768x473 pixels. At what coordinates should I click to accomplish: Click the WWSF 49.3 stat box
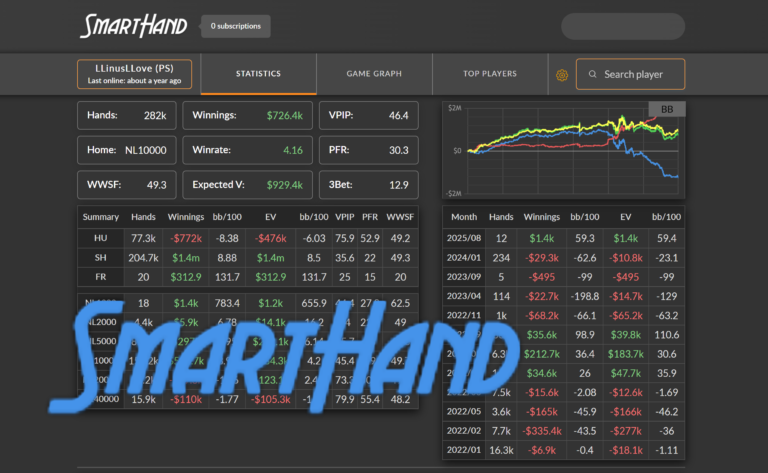[x=127, y=185]
